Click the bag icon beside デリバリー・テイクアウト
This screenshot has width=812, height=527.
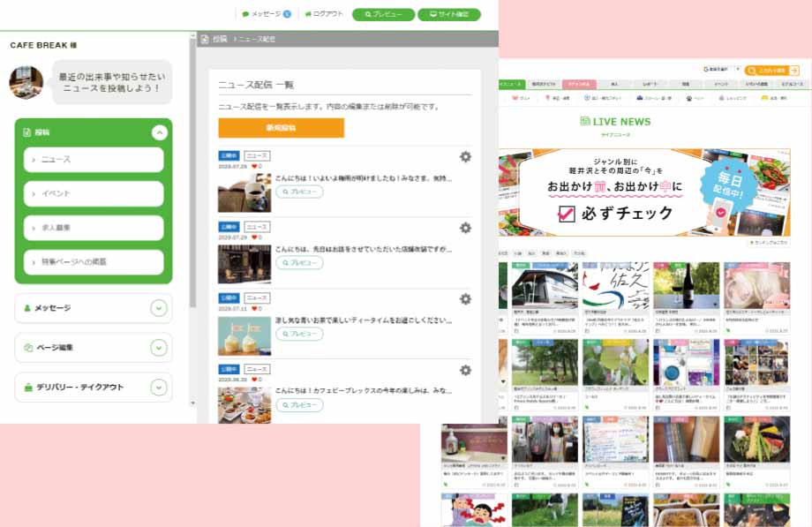[28, 388]
